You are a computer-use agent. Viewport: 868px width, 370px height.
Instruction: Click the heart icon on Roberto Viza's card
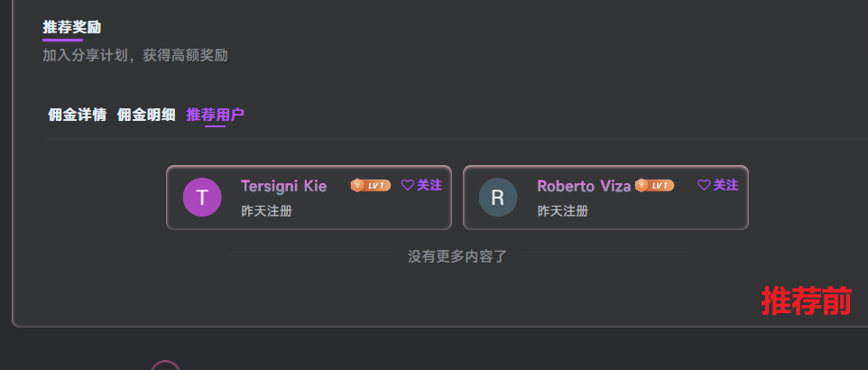704,185
